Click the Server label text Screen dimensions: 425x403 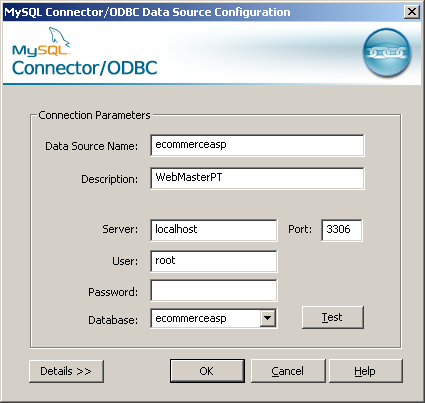click(120, 229)
